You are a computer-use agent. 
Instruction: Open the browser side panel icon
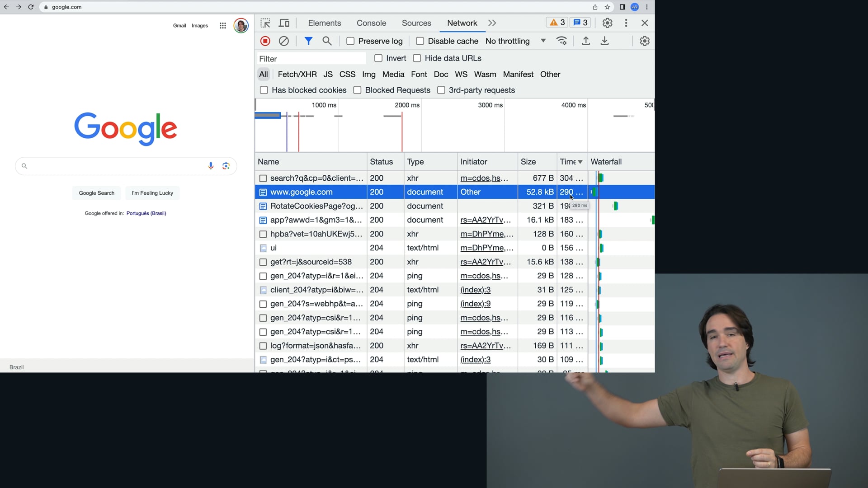(622, 7)
